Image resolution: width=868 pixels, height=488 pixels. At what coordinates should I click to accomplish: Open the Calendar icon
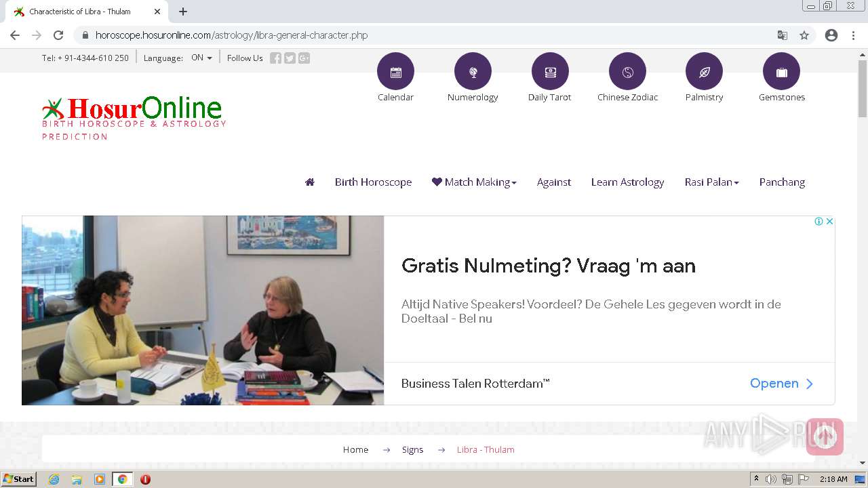(395, 71)
